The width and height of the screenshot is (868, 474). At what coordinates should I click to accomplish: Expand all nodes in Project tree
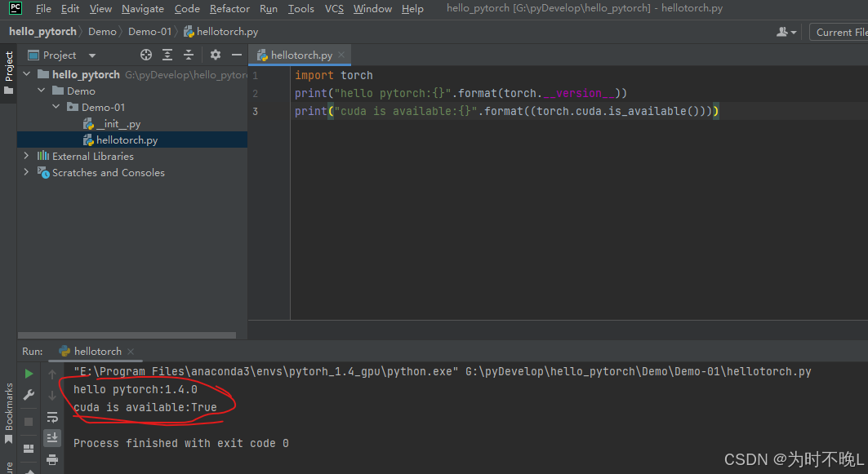click(x=167, y=55)
